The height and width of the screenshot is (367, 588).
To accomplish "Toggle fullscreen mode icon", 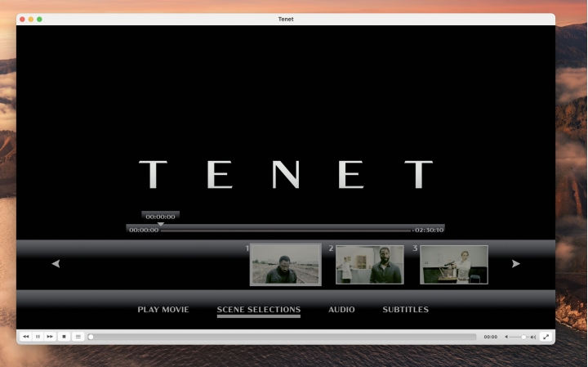I will pyautogui.click(x=546, y=337).
